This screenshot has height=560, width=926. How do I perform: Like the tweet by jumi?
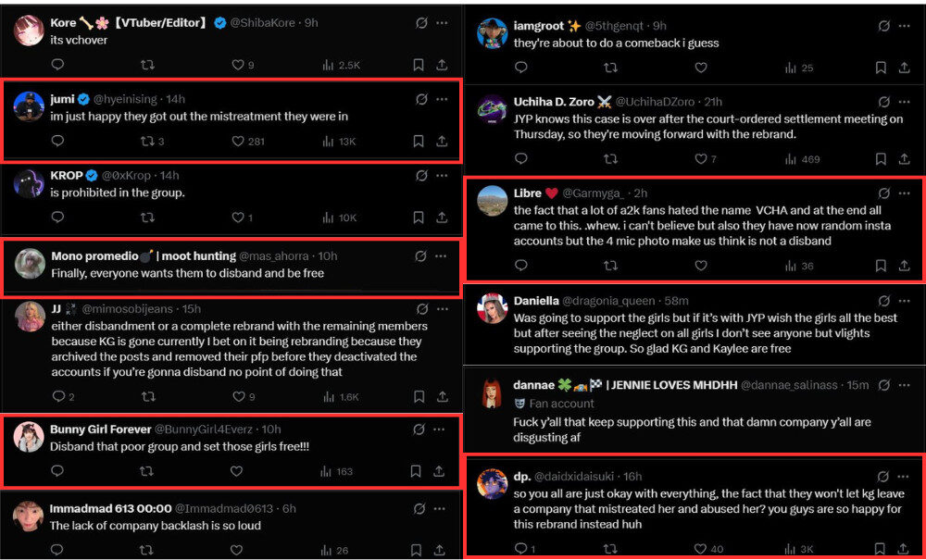click(x=238, y=141)
